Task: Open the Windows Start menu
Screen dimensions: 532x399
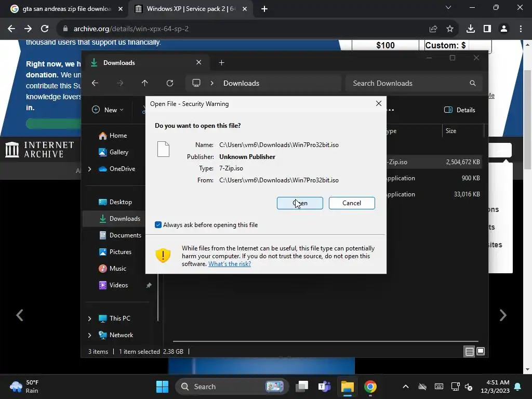Action: click(162, 387)
